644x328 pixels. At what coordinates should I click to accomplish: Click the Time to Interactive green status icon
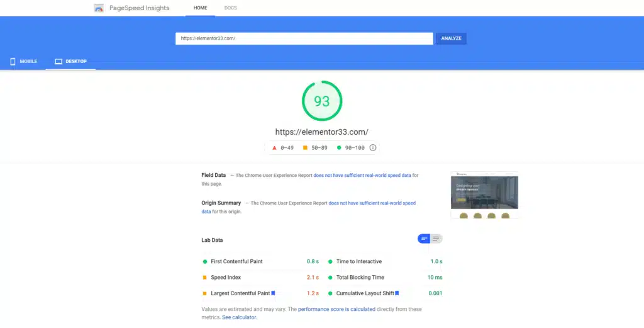(x=330, y=261)
